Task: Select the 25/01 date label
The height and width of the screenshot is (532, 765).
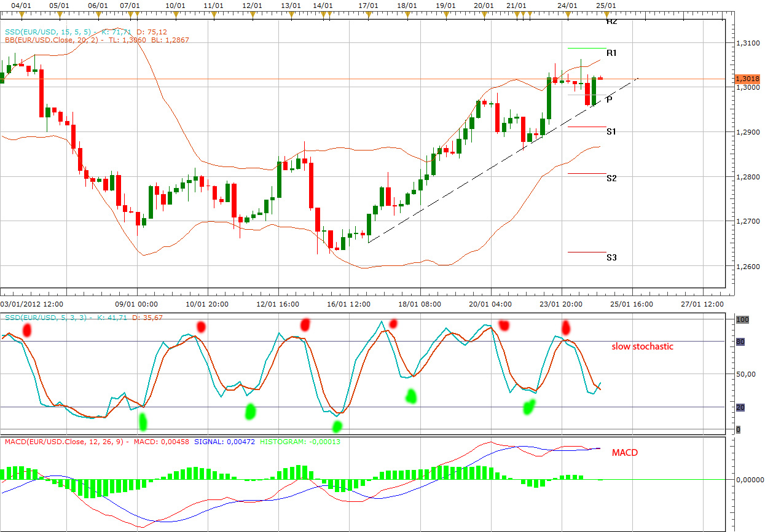Action: click(606, 5)
